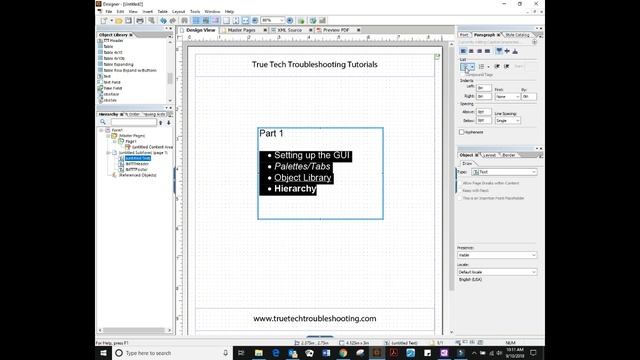This screenshot has width=640, height=360.
Task: Click the Hierarchy horizontal scrollbar
Action: (x=135, y=330)
